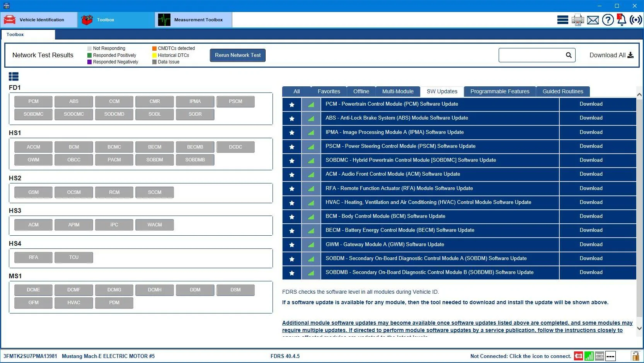Select the PDM module on MS1
This screenshot has width=644, height=363.
click(x=114, y=303)
